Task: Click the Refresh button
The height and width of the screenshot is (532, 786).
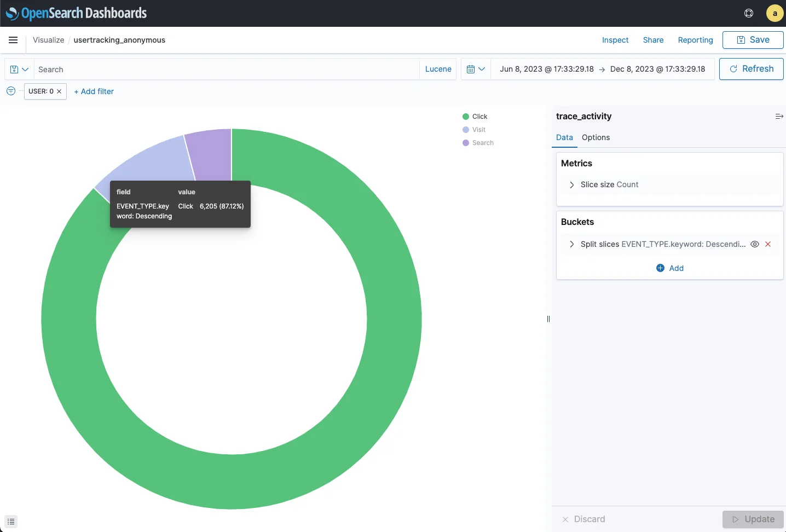Action: click(x=751, y=69)
